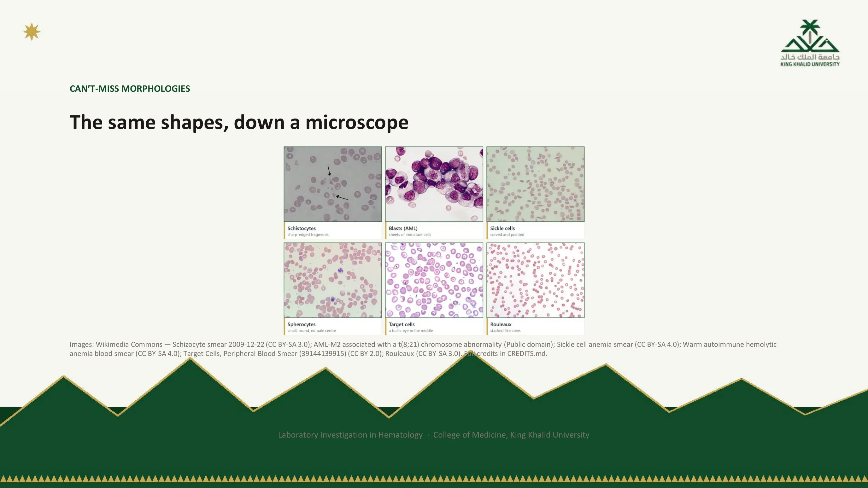Click footer 'Laboratory Investigation in Hematology'
The width and height of the screenshot is (868, 488).
pos(350,435)
